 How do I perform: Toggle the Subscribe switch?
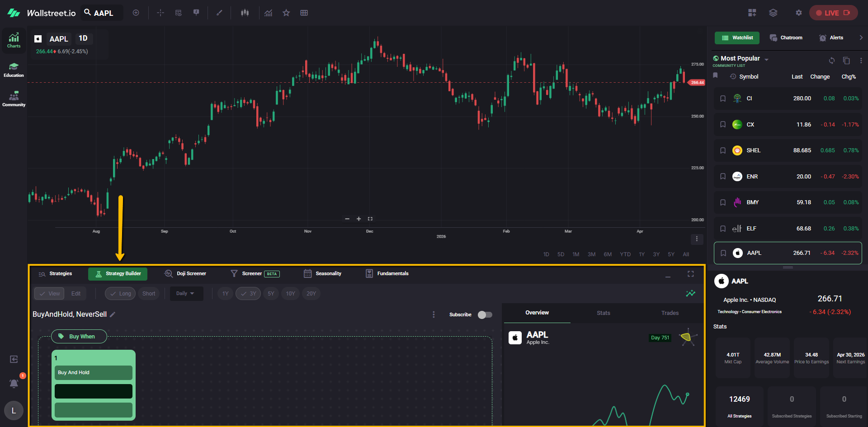(x=485, y=315)
